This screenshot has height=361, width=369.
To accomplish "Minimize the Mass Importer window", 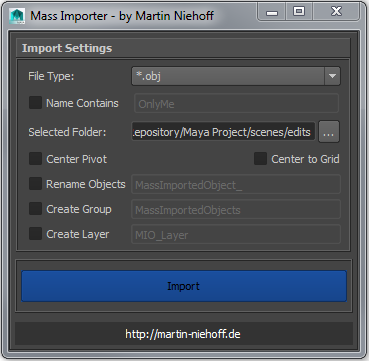I will point(272,13).
